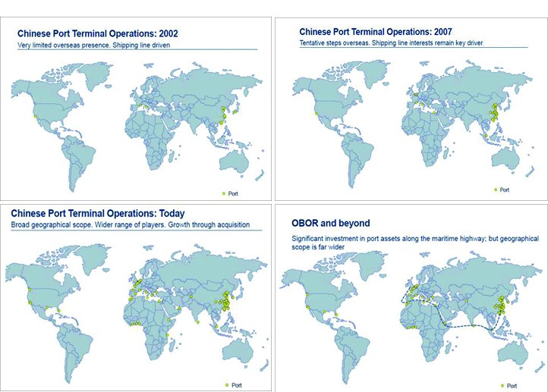548x392 pixels.
Task: Click the 'OBOR and beyond' heading
Action: coord(331,224)
